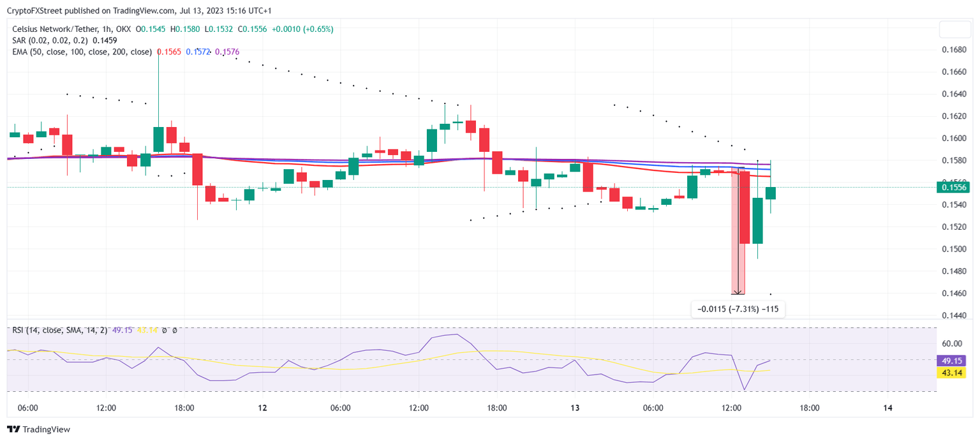Click the yellow 43.14 value in RSI legend
980x441 pixels.
click(147, 330)
